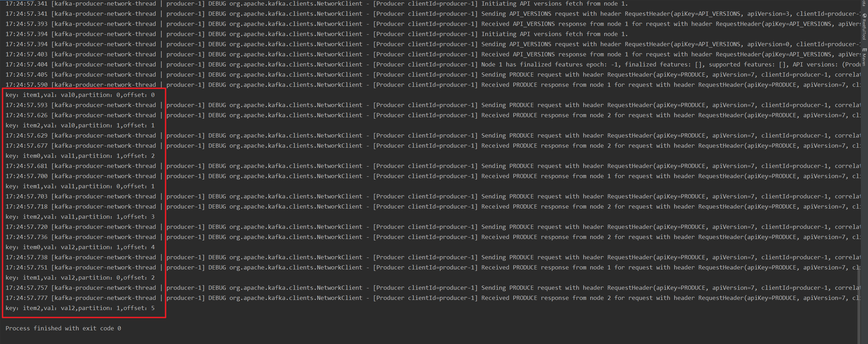Click the log line timestamped 17:24:57.703
Screen dimensions: 868x344
(x=433, y=196)
